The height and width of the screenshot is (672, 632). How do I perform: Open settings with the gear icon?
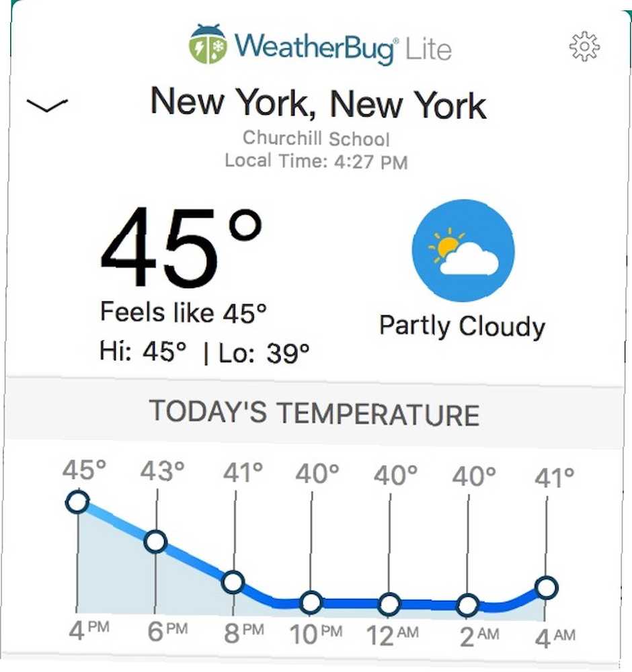pos(584,46)
